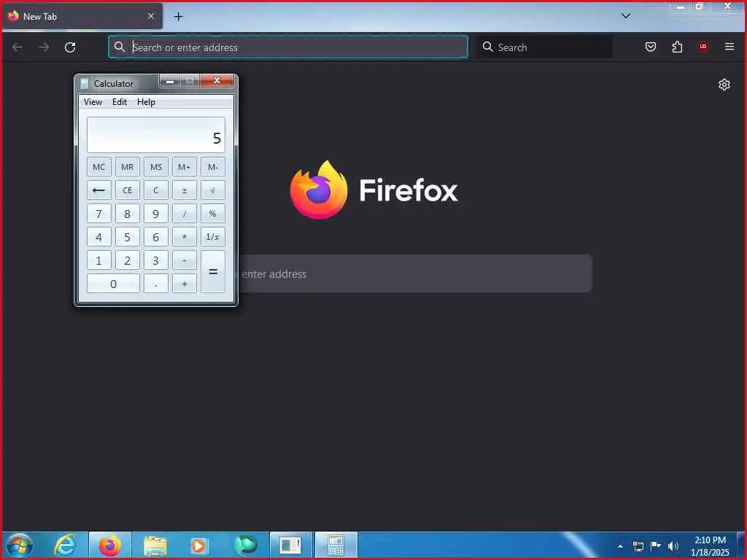Select the New Tab tab
747x560 pixels.
pyautogui.click(x=82, y=17)
